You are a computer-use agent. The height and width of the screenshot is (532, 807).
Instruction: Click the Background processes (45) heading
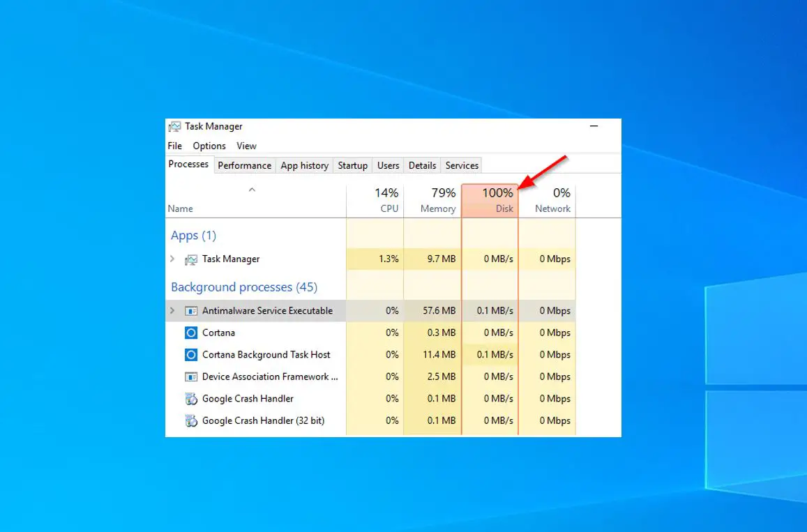[x=244, y=287]
